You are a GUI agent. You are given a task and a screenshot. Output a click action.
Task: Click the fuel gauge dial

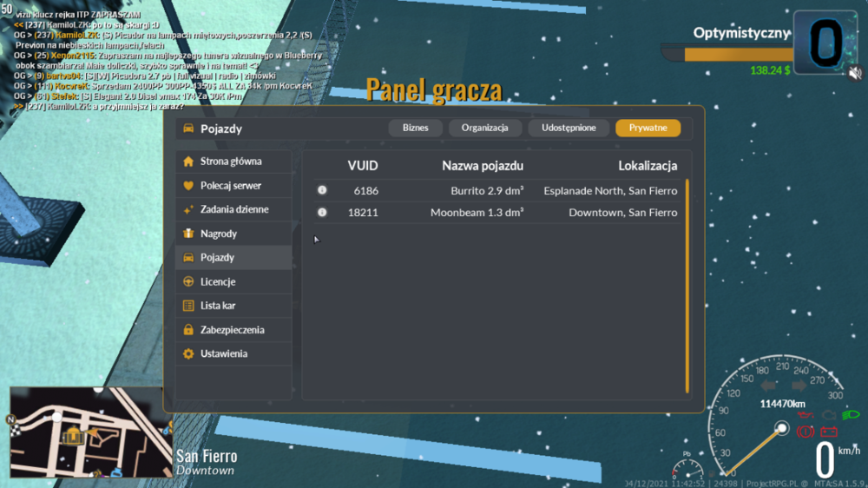[x=687, y=467]
